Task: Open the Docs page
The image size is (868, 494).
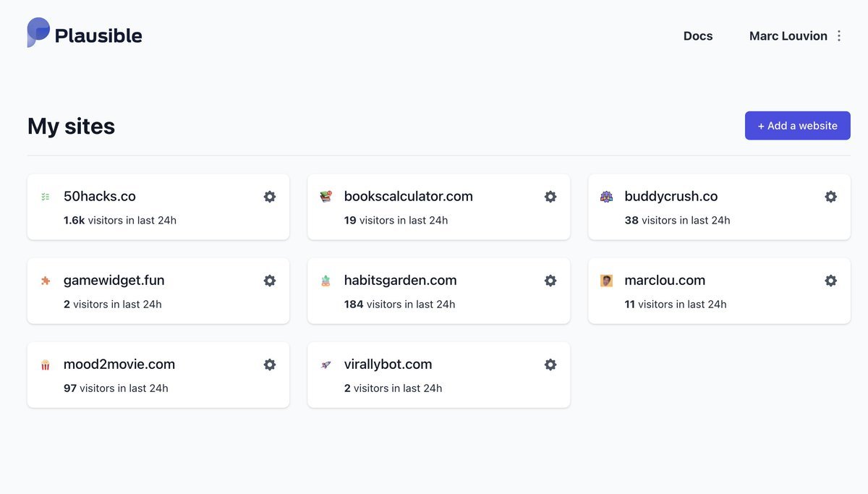Action: pos(698,36)
